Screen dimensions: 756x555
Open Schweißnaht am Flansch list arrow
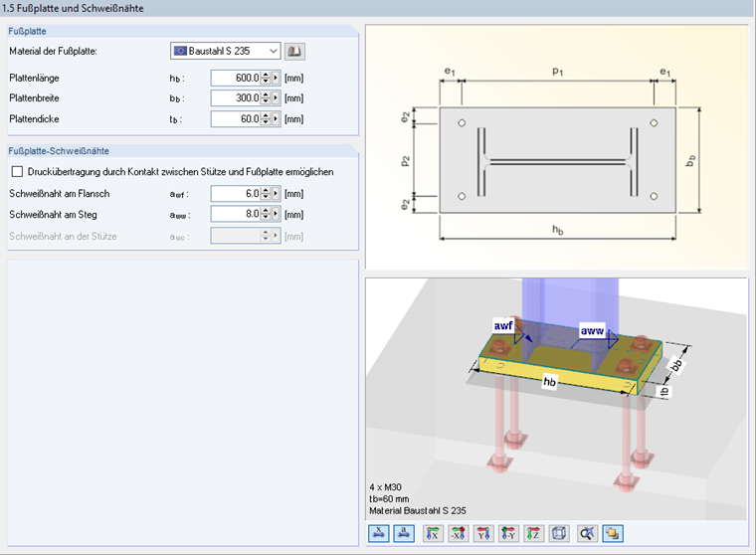276,194
